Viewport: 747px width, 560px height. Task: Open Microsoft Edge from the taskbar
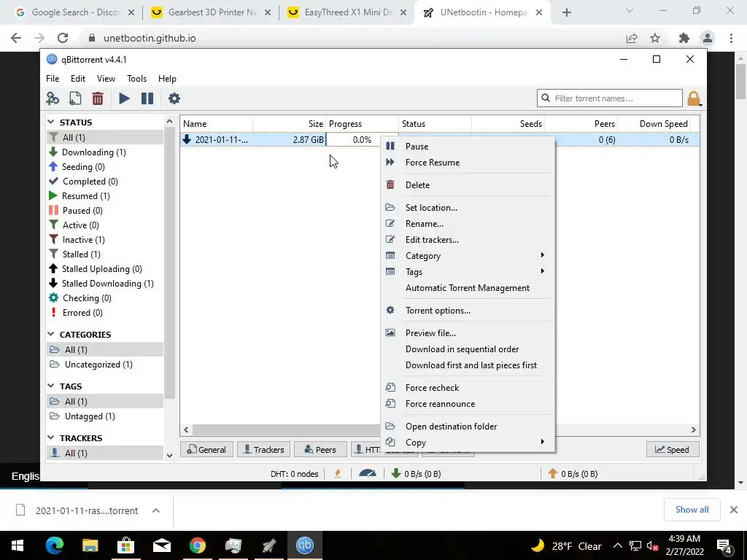54,545
